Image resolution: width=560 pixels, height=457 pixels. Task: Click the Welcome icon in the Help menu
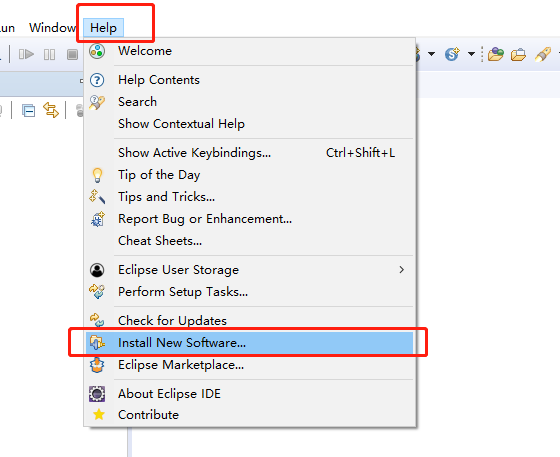coord(97,51)
